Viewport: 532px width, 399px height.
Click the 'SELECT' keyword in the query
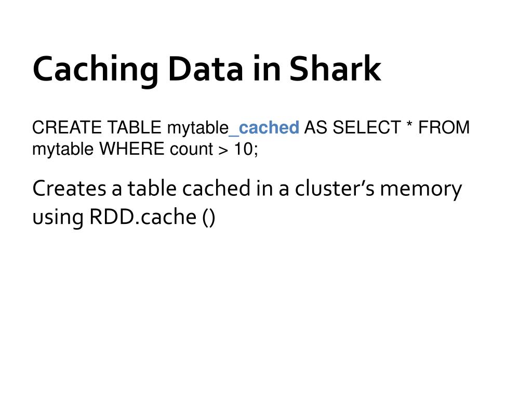367,128
